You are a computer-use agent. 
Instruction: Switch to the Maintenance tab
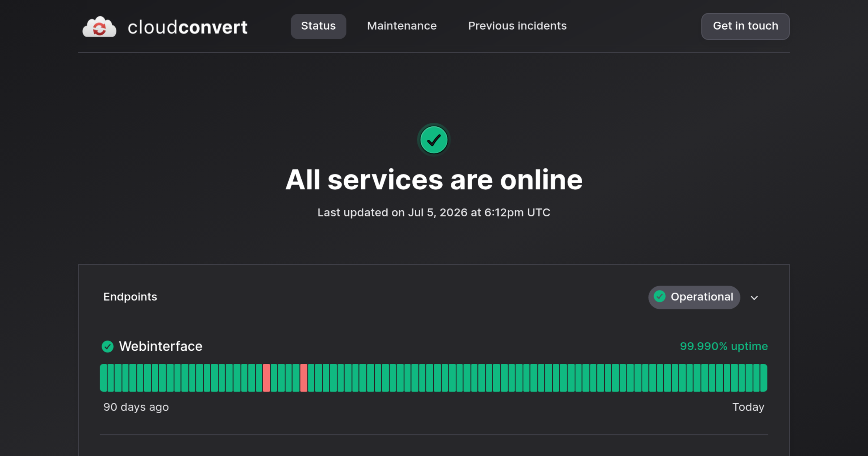402,26
